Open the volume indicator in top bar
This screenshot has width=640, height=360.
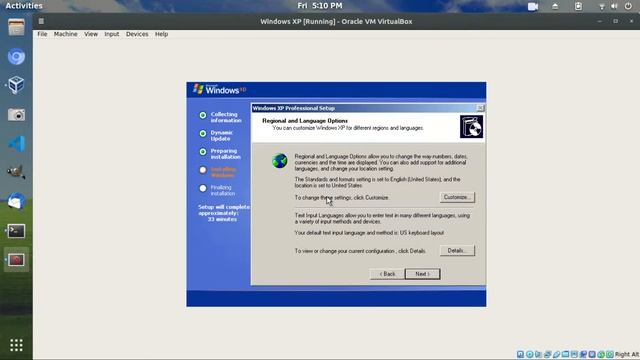(x=614, y=6)
